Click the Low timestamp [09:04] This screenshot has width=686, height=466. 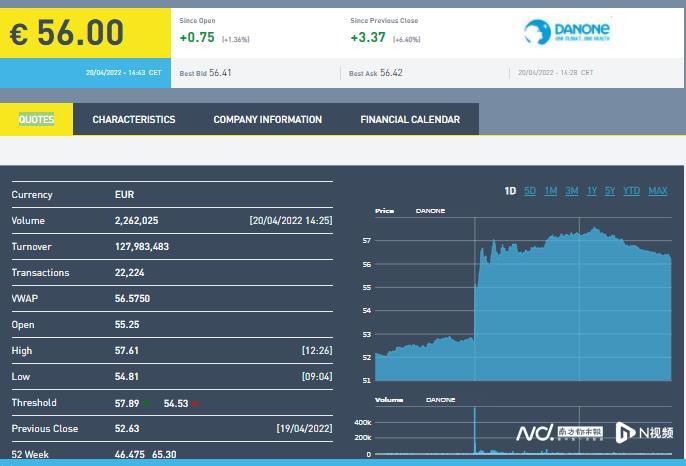pos(317,376)
